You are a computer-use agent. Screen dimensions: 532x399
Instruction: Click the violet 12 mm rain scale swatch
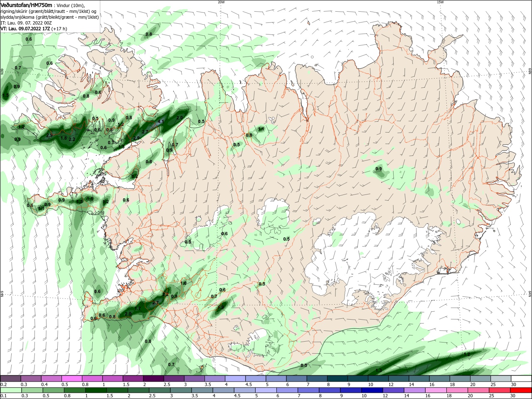(394, 390)
